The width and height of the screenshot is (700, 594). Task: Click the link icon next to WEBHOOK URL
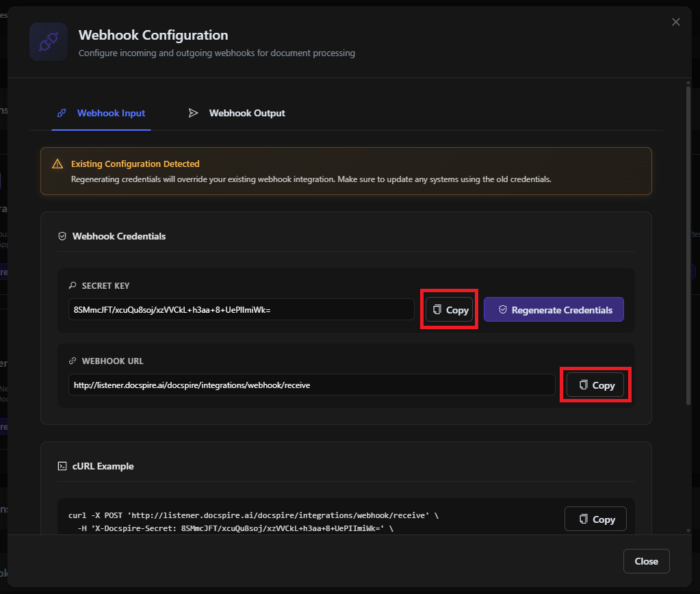pos(73,361)
